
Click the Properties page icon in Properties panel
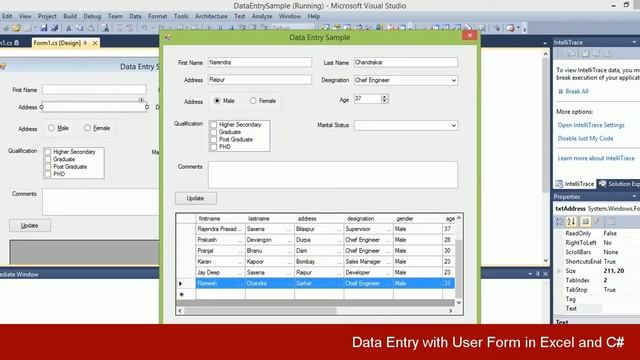585,222
